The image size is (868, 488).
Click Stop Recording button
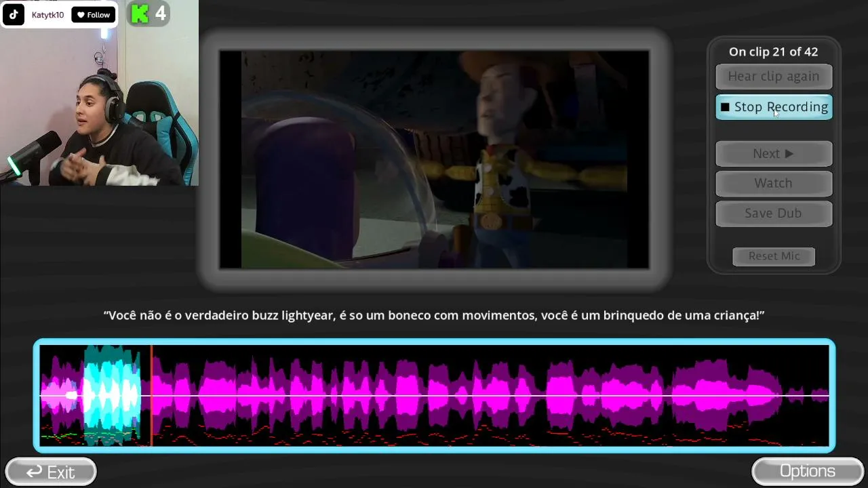click(x=774, y=107)
